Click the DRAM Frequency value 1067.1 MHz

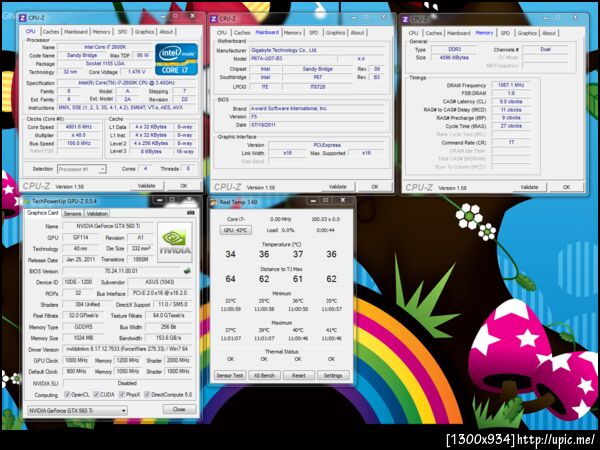click(511, 85)
